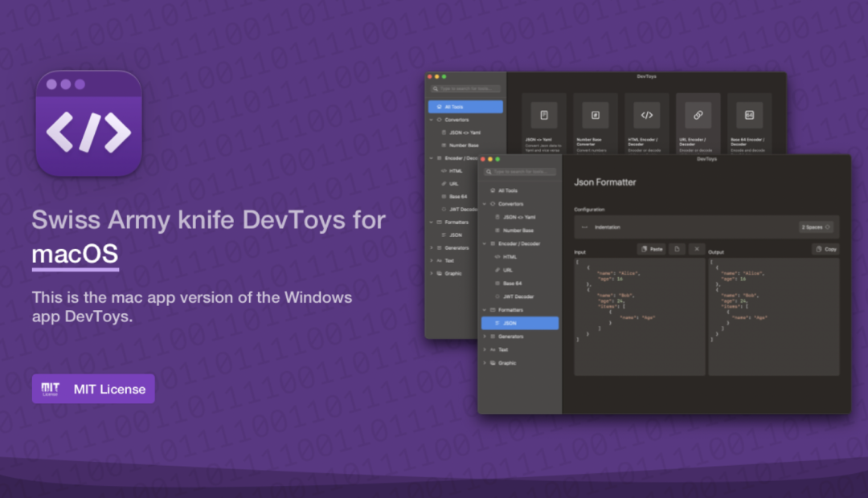The height and width of the screenshot is (498, 868).
Task: Click the open-file icon beside Paste
Action: 678,249
